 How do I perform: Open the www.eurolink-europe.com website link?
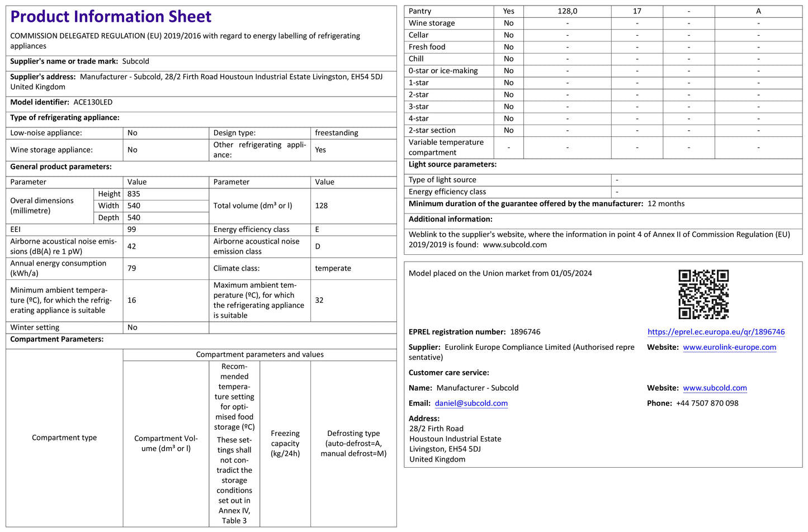pos(729,347)
